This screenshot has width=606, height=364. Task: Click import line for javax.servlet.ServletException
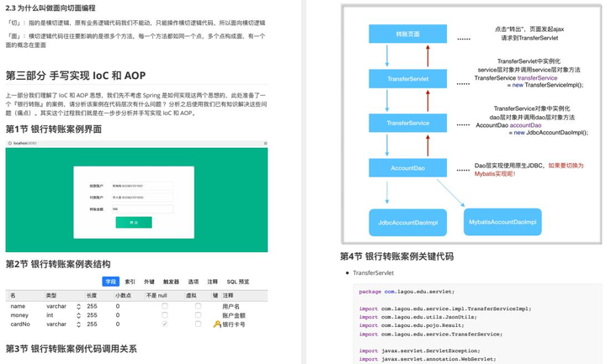coord(419,351)
